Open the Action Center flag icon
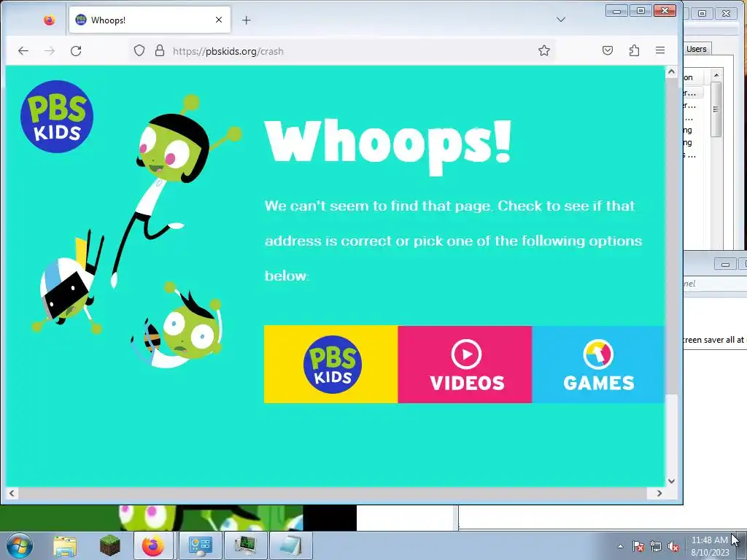 (x=638, y=546)
